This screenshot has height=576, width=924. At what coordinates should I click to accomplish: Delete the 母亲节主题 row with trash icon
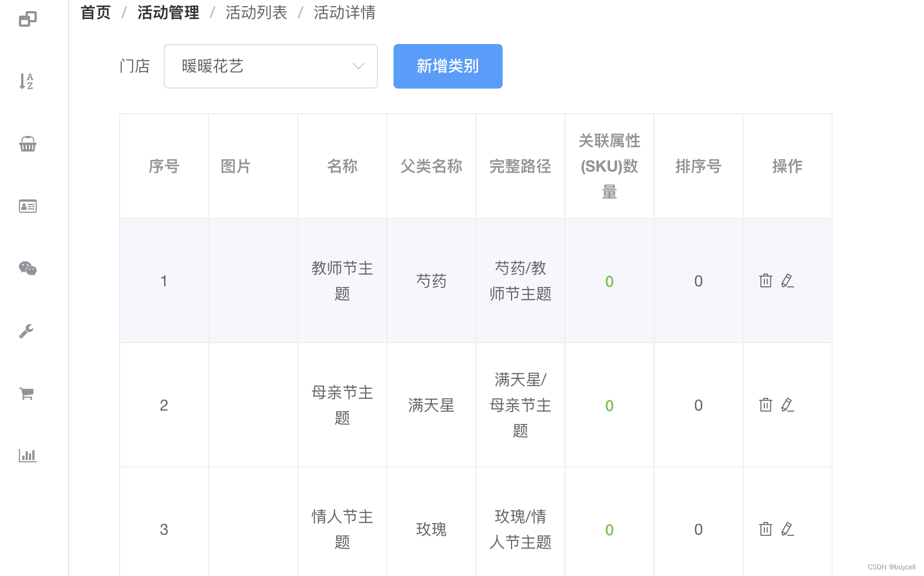click(x=766, y=405)
